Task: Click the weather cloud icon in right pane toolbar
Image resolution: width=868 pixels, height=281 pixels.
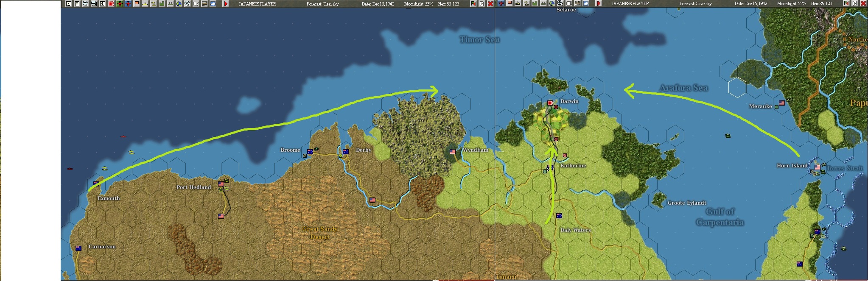Action: tap(586, 3)
